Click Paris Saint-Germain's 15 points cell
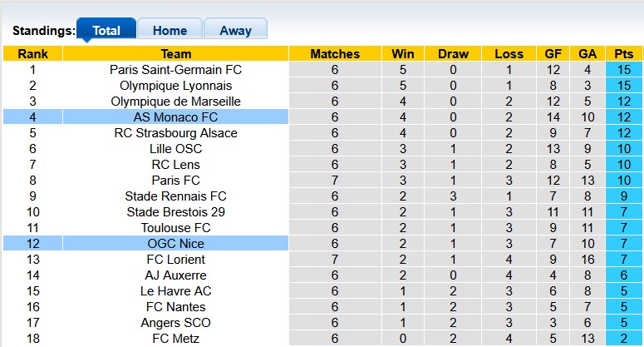644x347 pixels. tap(623, 70)
